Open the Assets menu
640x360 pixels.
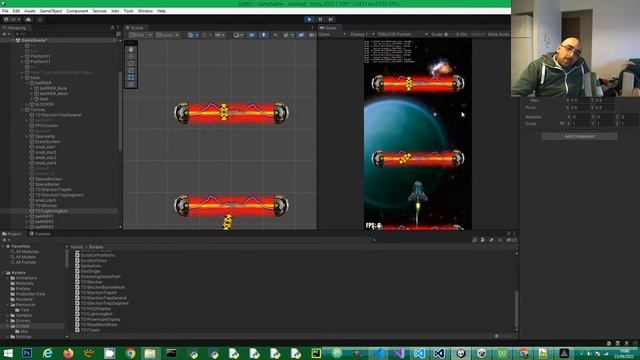(29, 11)
